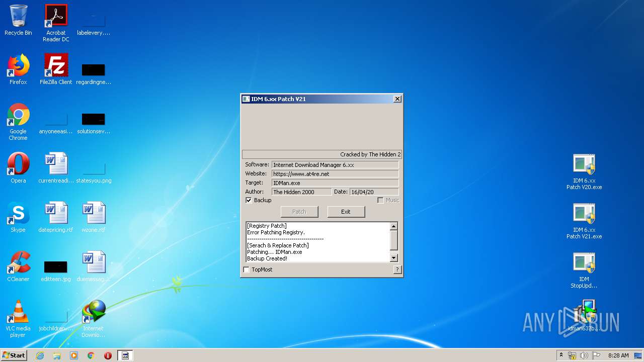Show hidden tray icons arrow
This screenshot has width=644, height=362.
(561, 355)
